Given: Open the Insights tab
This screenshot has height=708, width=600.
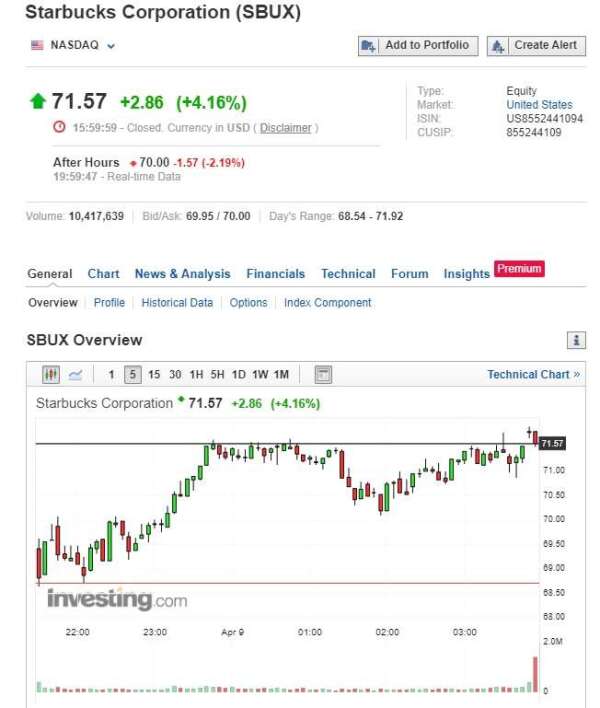Looking at the screenshot, I should pyautogui.click(x=466, y=274).
